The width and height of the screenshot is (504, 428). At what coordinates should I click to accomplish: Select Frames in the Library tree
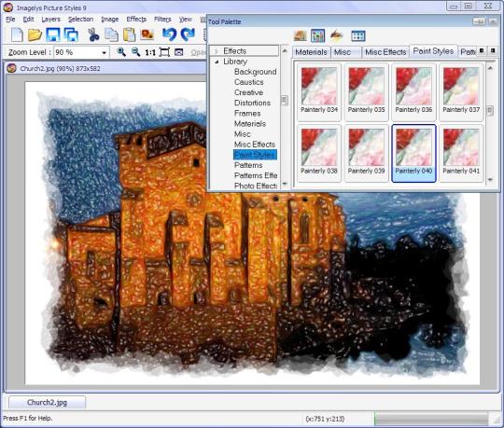pos(247,114)
